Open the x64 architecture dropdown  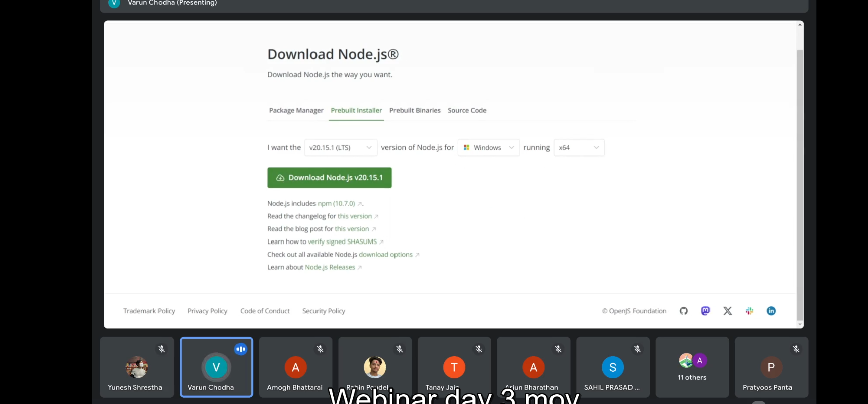pos(579,148)
